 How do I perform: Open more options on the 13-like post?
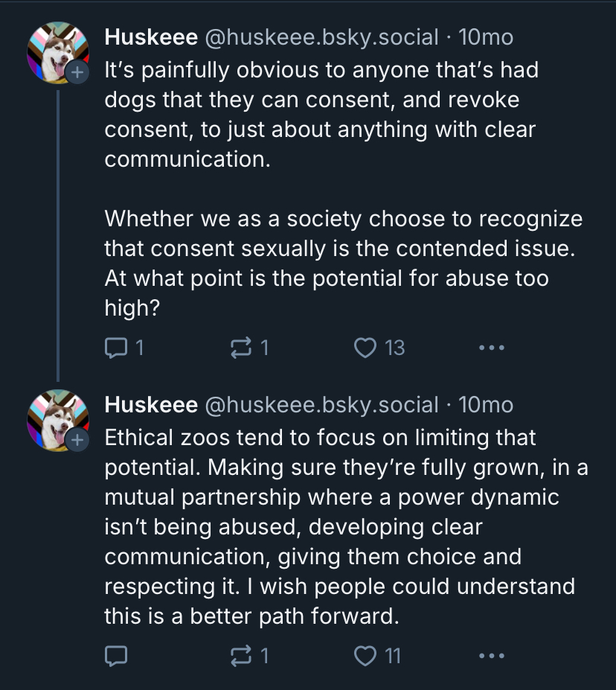pyautogui.click(x=492, y=347)
